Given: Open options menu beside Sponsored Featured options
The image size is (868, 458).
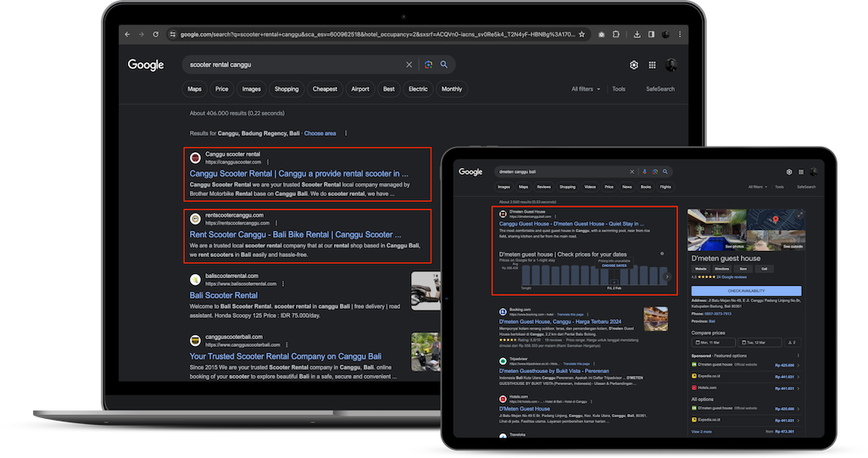Looking at the screenshot, I should point(798,356).
